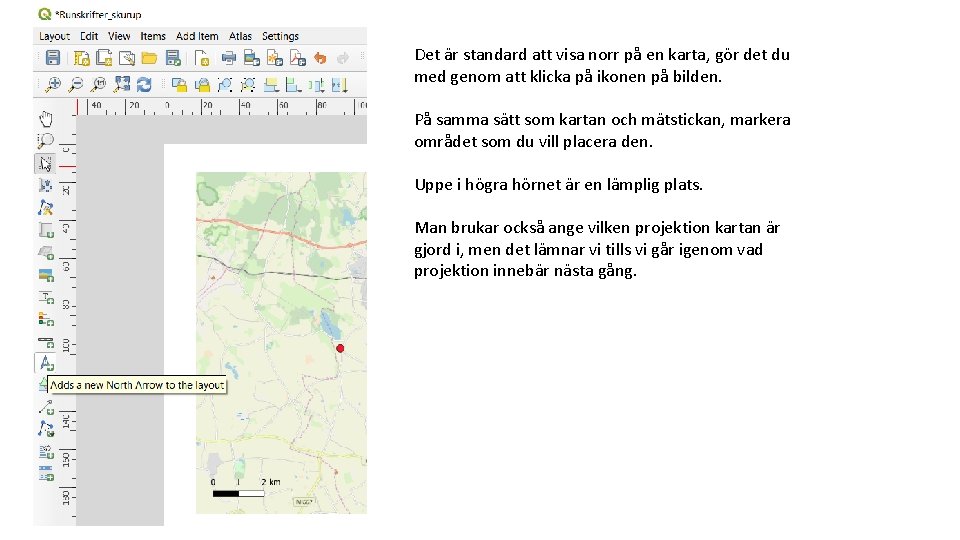Select the Zoom tool in the toolbox

pos(45,141)
